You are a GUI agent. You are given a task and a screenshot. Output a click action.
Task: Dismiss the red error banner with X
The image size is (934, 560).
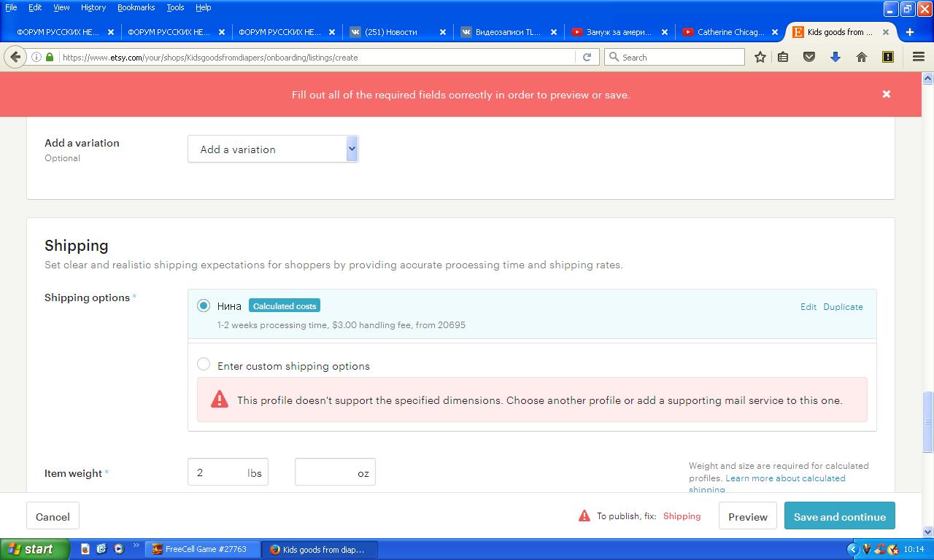887,94
